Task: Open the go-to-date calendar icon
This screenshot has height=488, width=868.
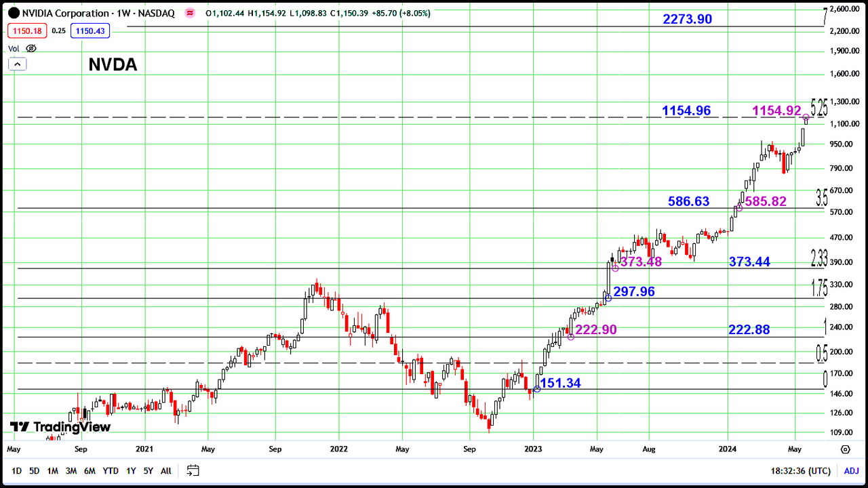Action: (x=193, y=470)
